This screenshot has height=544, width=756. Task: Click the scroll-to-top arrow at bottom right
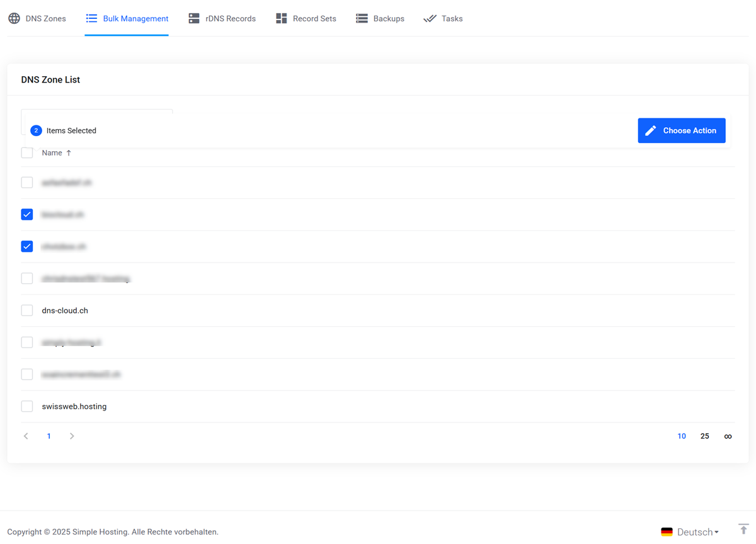743,530
